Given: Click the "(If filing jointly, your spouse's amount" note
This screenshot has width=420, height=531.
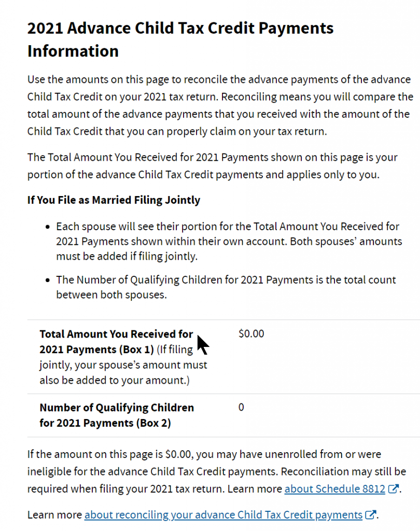Looking at the screenshot, I should [x=123, y=365].
